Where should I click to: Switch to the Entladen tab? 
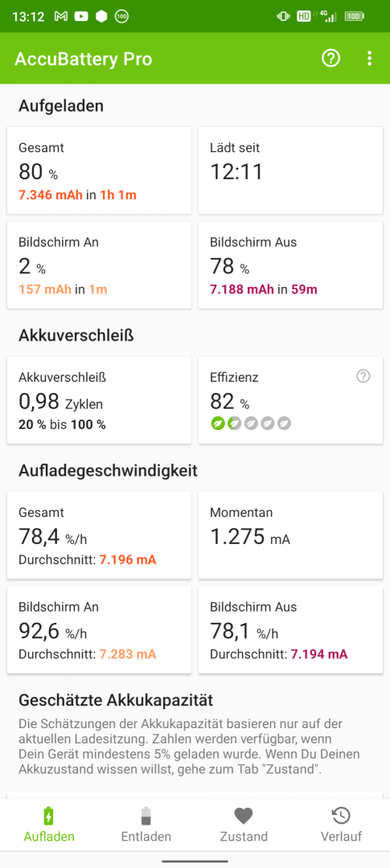point(146,825)
